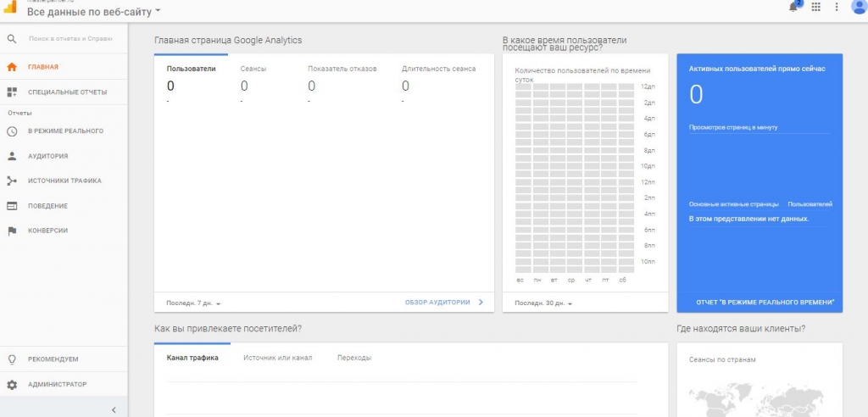Click the world map thumbnail in countries card
The height and width of the screenshot is (417, 868).
(756, 398)
